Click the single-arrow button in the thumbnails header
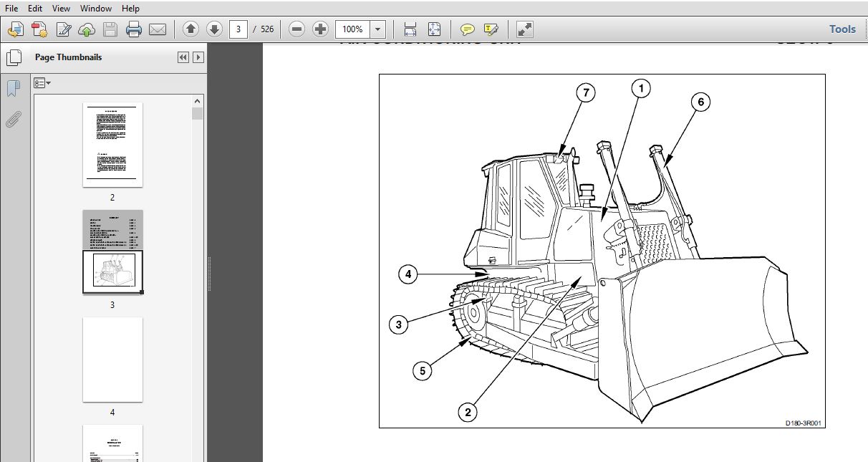This screenshot has width=868, height=462. coord(198,57)
